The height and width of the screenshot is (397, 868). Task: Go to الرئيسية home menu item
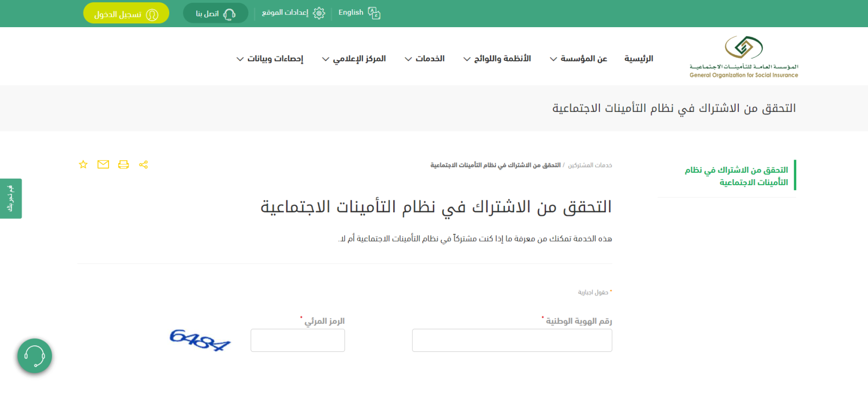[x=639, y=59]
